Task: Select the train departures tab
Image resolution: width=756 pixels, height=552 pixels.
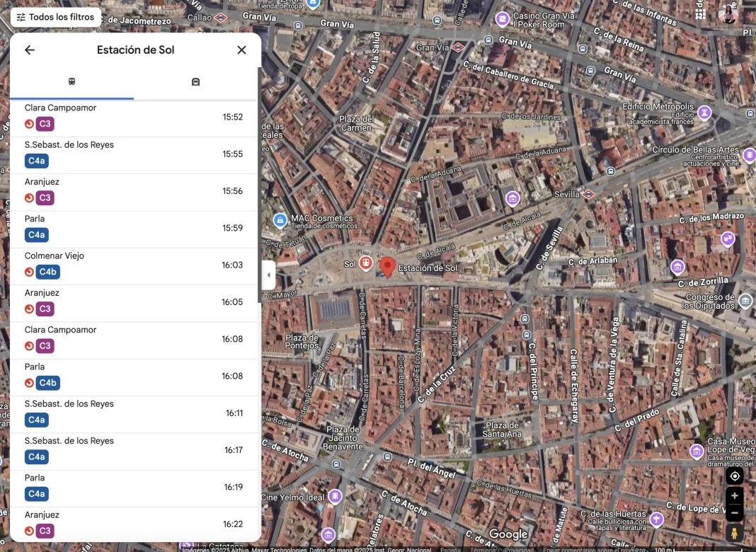Action: tap(71, 82)
